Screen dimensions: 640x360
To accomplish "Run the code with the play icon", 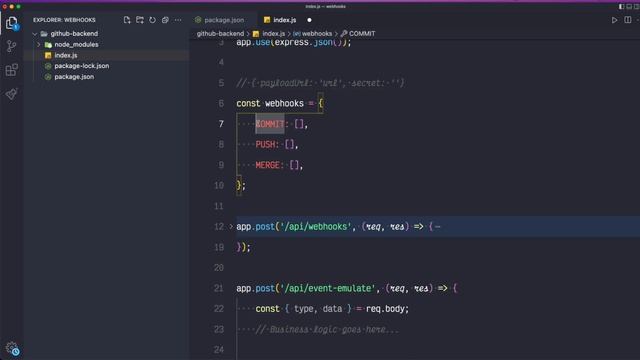I will tap(614, 20).
